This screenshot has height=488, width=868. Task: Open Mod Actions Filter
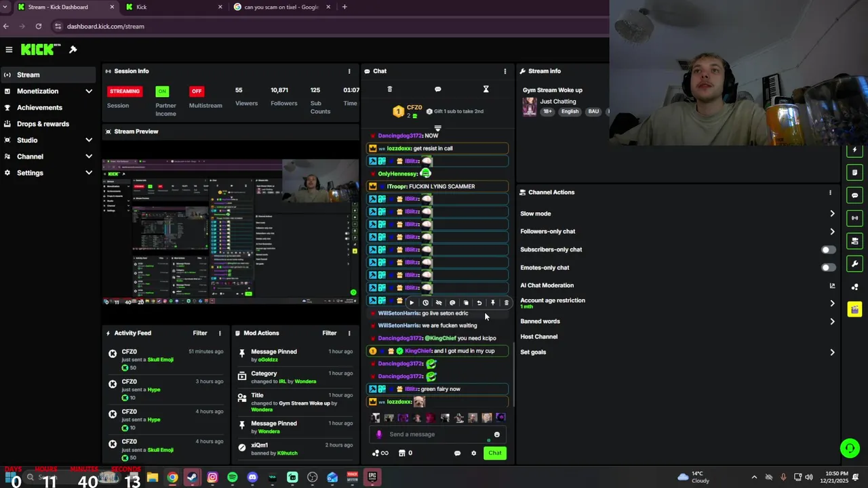coord(330,333)
